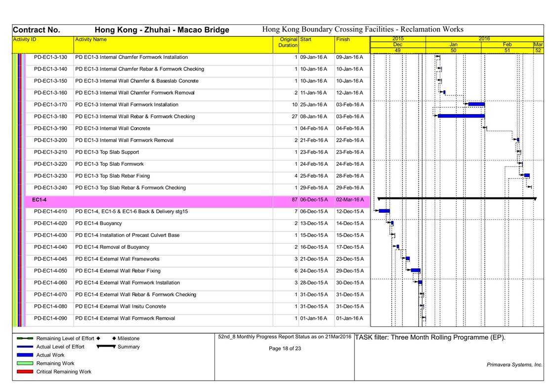Viewport: 555px width, 392px height.
Task: Select activity ID PD-EC1-4-090
Action: tap(50, 318)
